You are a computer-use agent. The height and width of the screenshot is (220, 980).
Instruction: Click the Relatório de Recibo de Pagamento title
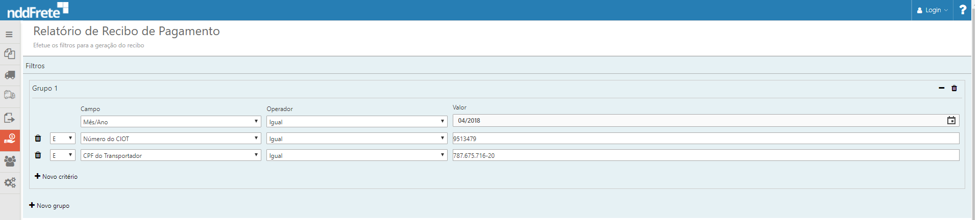click(x=127, y=31)
